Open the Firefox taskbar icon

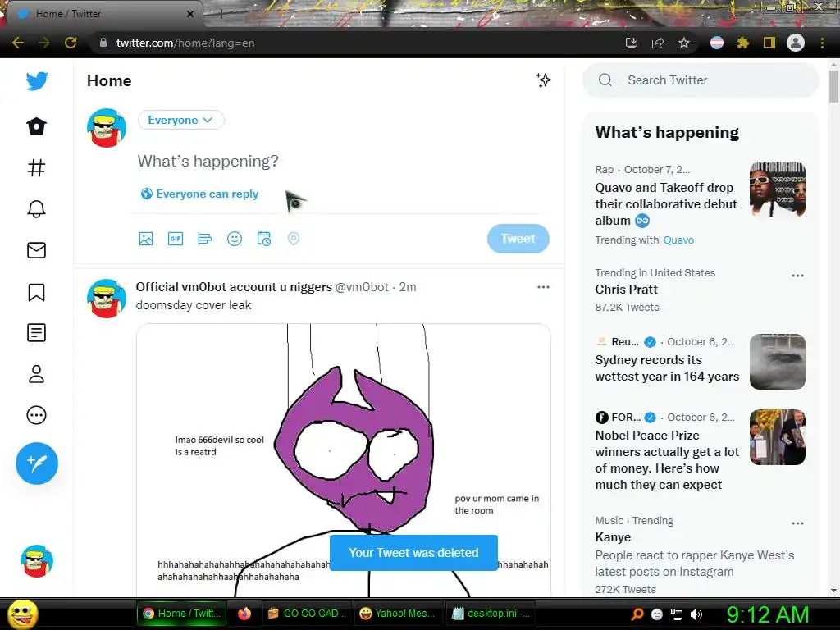coord(244,614)
